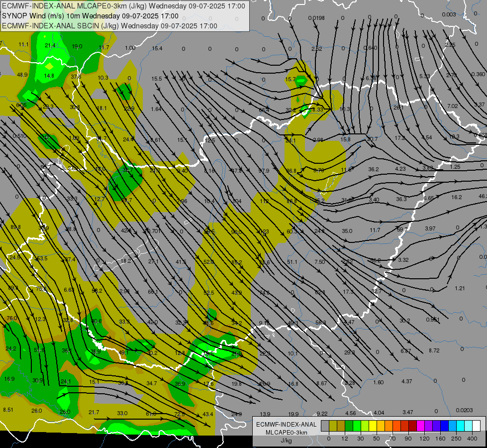
Task: Click the map value 7.50
Action: (x=319, y=262)
